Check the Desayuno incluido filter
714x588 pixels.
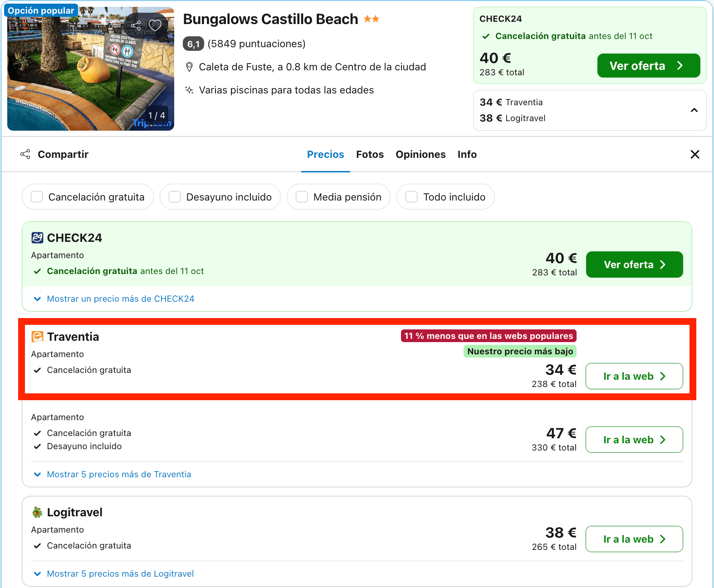pyautogui.click(x=175, y=197)
